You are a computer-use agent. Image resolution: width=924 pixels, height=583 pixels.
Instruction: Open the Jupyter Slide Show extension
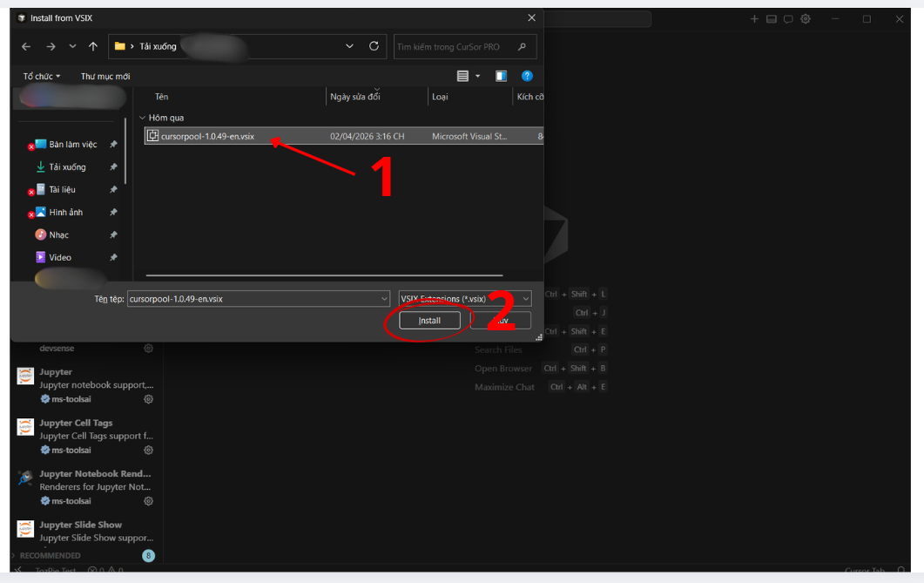pos(85,532)
